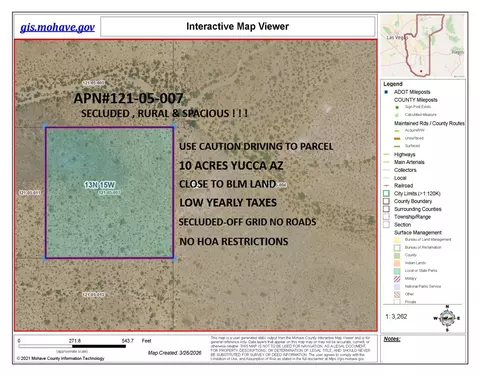Click the SECLUDED, RURAL & SPACIOUS text
This screenshot has width=480, height=376.
(x=165, y=114)
